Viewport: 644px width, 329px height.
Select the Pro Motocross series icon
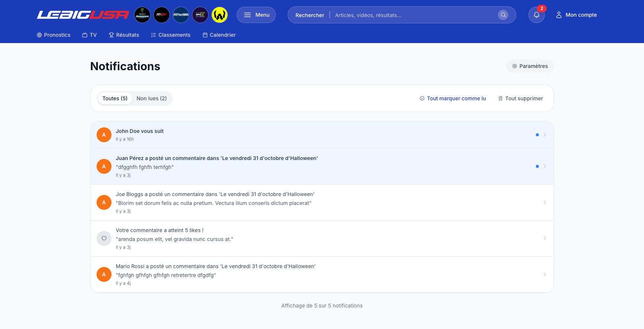pos(181,15)
